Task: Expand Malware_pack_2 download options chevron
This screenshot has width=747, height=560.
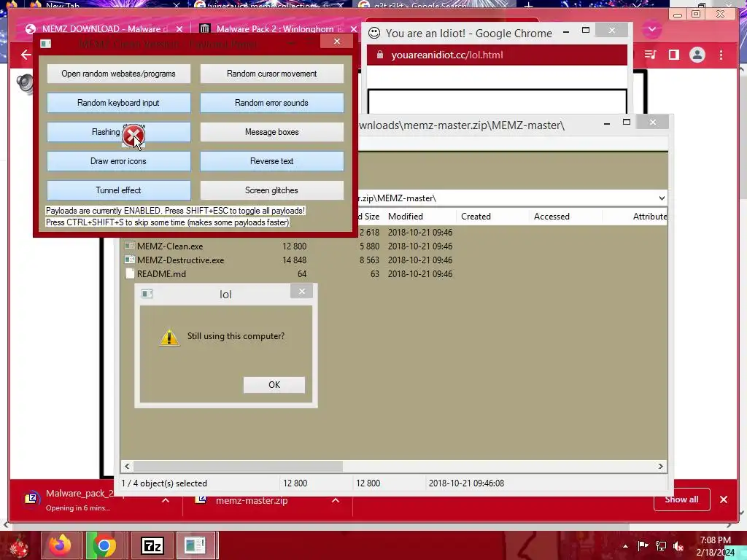Action: coord(166,500)
